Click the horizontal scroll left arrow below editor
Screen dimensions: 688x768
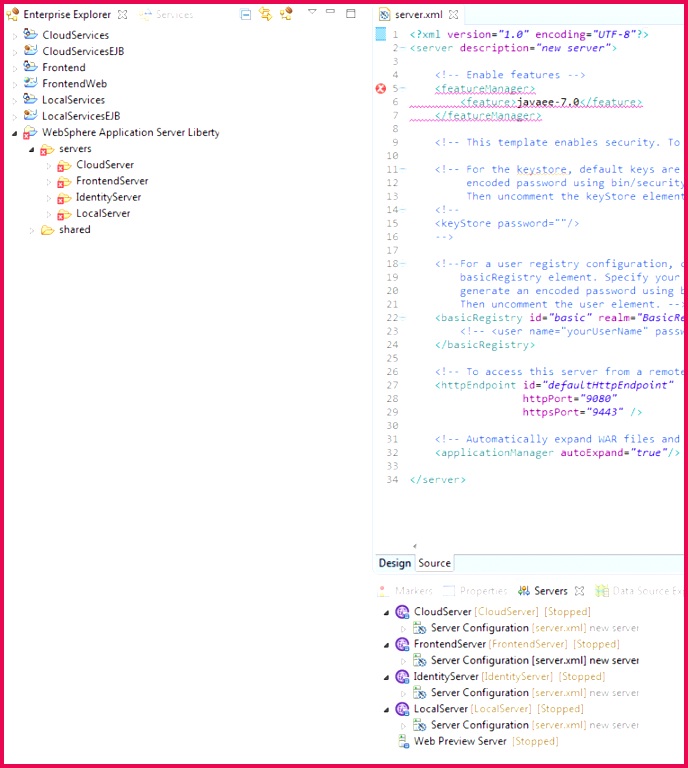pos(414,546)
